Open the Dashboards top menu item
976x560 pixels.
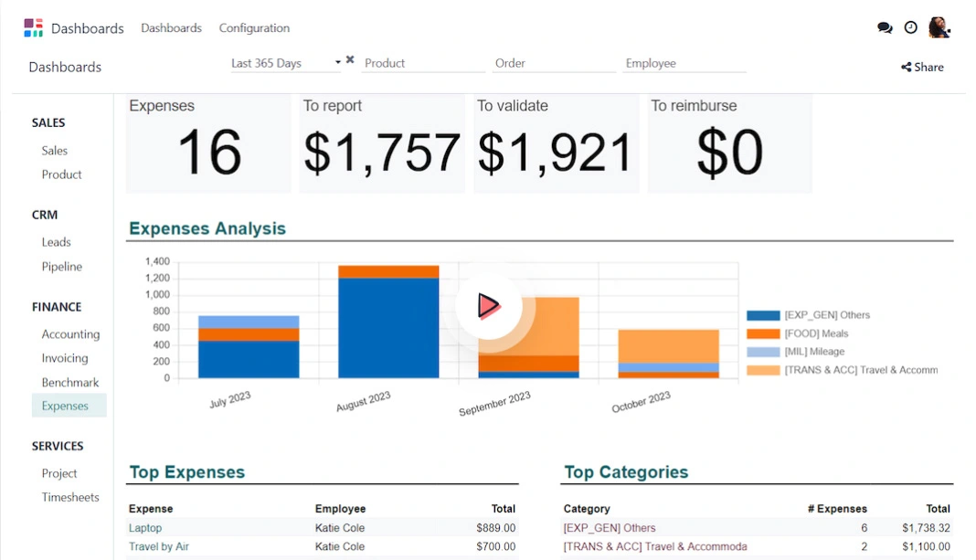tap(171, 28)
